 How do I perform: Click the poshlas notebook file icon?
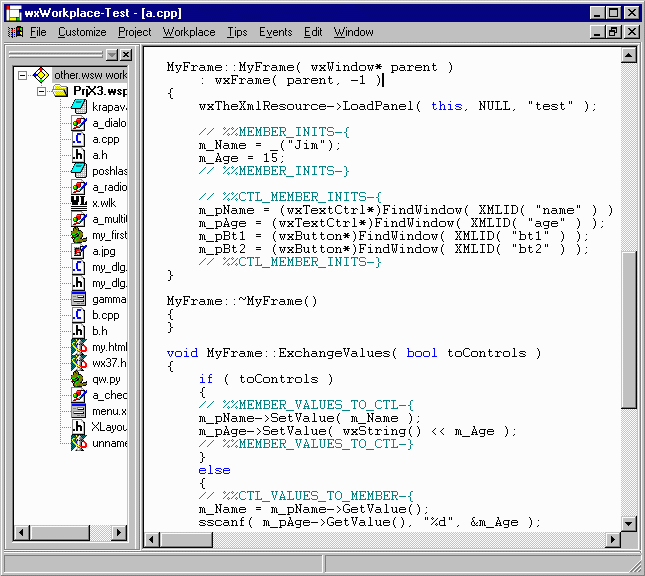[79, 171]
